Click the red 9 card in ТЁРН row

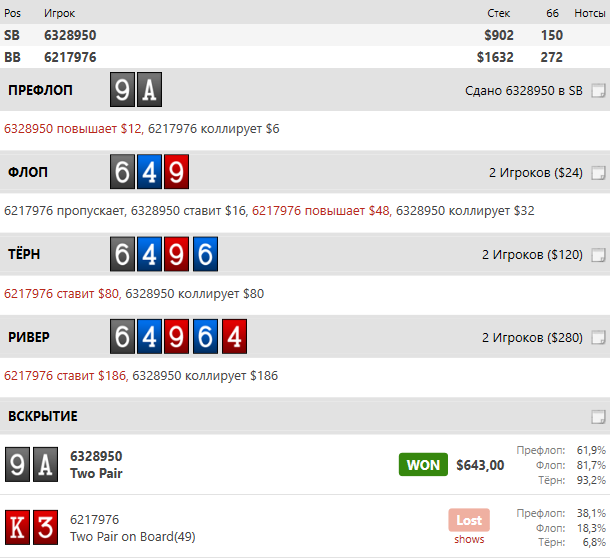tap(176, 254)
